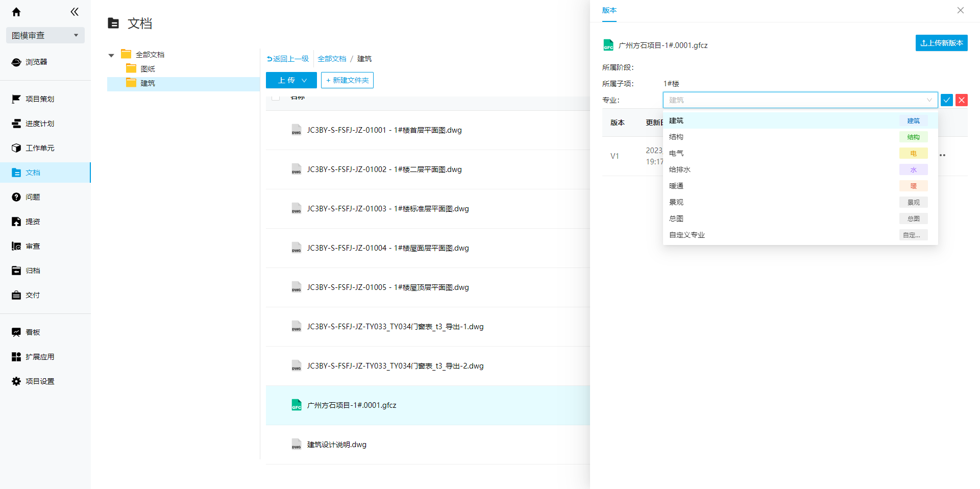Select 景观 from the discipline list

click(x=800, y=202)
